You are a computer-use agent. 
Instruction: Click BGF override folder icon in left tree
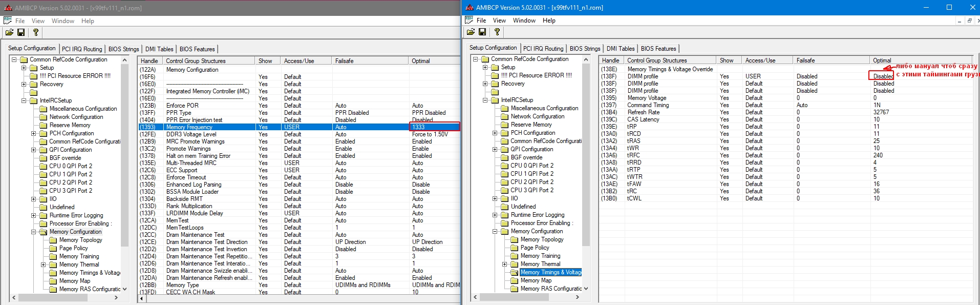(44, 158)
